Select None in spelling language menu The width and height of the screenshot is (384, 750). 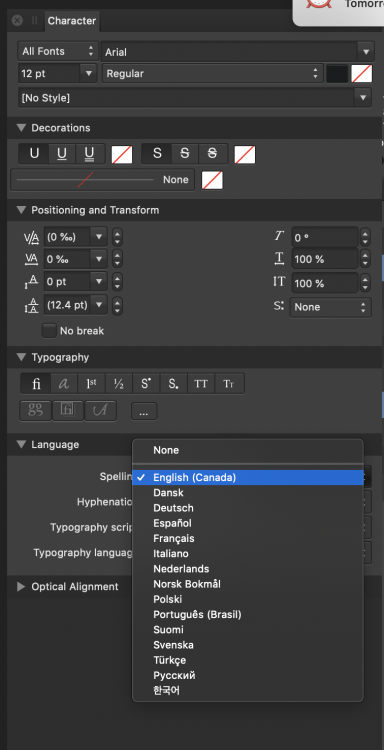(248, 450)
